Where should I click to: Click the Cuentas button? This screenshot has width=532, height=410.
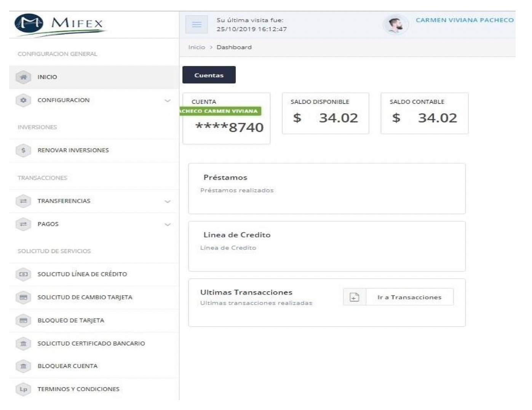tap(209, 75)
